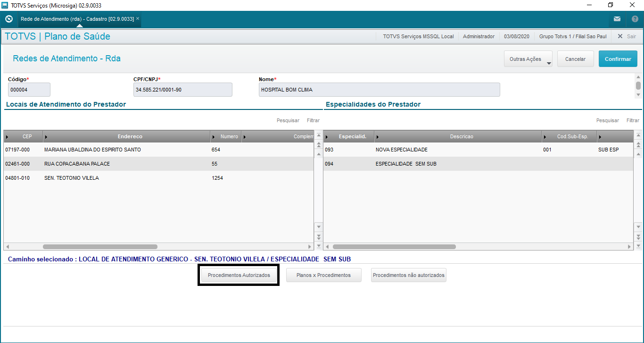Close the Rede de Atendimento (rda) tab
Image resolution: width=644 pixels, height=343 pixels.
[138, 19]
